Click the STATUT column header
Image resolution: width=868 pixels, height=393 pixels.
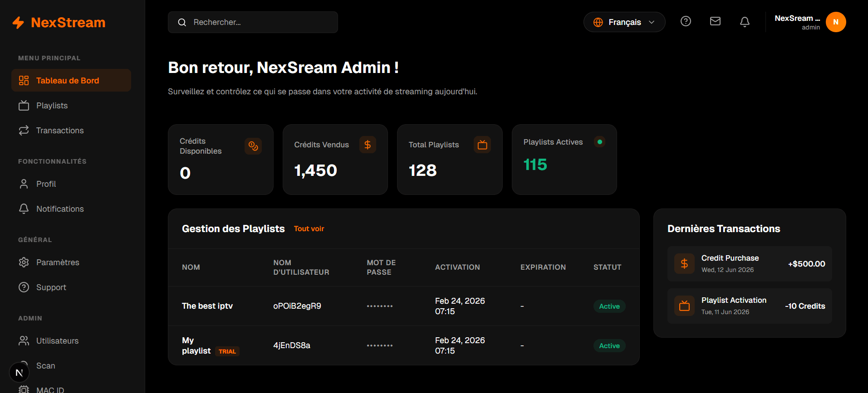tap(608, 267)
